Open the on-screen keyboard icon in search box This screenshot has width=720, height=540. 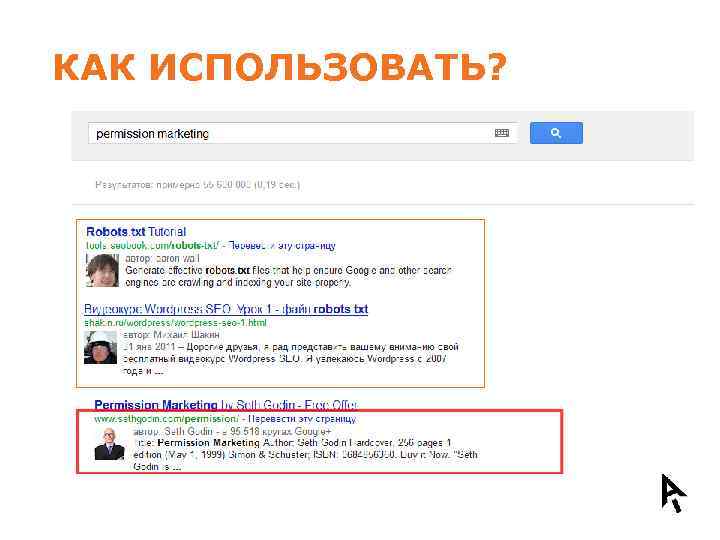(x=502, y=133)
